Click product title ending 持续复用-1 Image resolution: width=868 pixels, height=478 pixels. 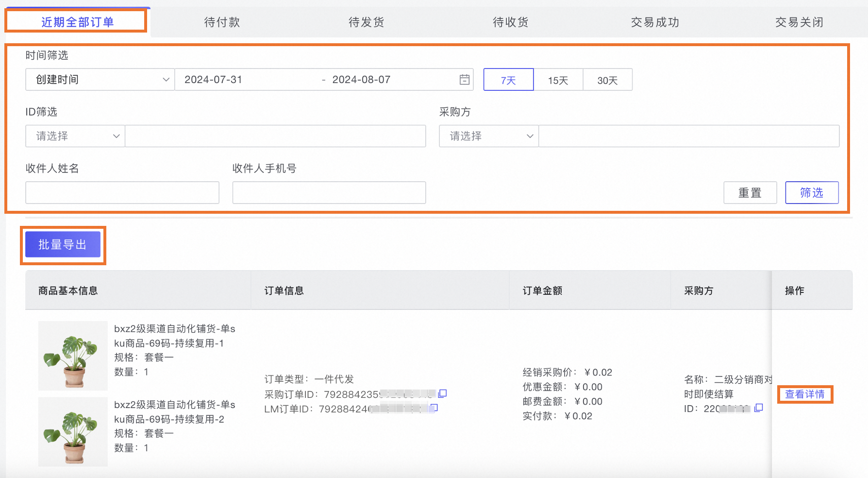point(175,336)
